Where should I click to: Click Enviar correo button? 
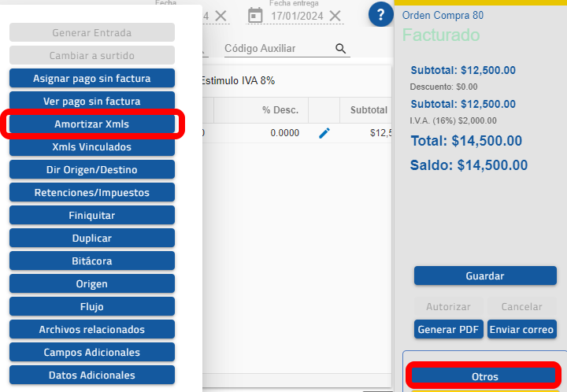pyautogui.click(x=521, y=329)
